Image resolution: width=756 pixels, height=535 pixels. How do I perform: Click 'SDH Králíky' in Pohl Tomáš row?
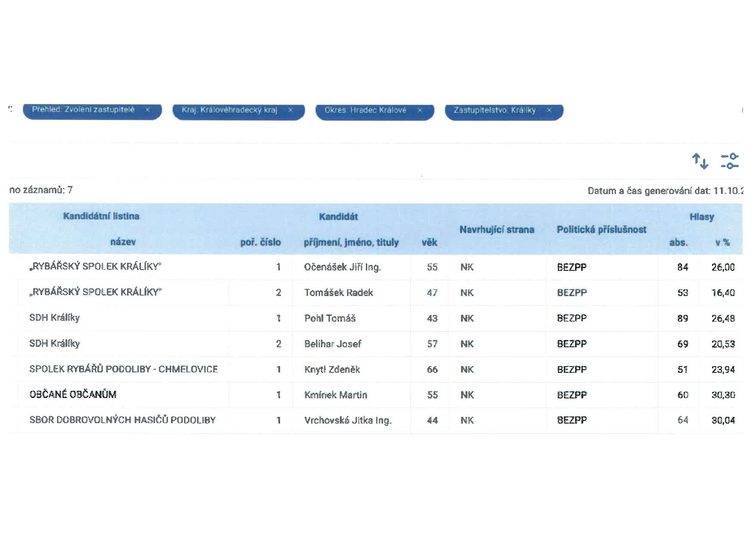(54, 318)
